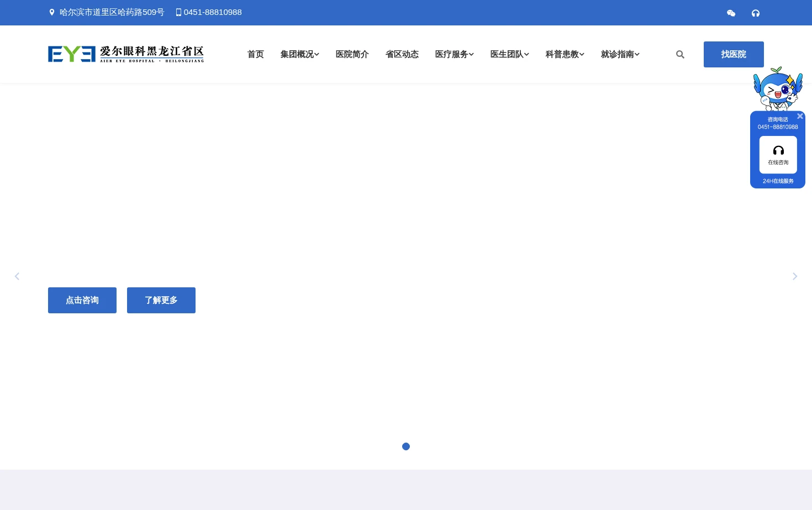Image resolution: width=812 pixels, height=510 pixels.
Task: Click the blue mascot character
Action: coord(778,89)
